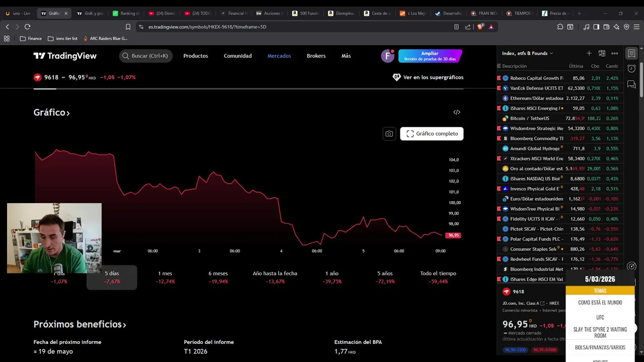Select Bitcoin / TetherUS watchlist row

pyautogui.click(x=559, y=118)
